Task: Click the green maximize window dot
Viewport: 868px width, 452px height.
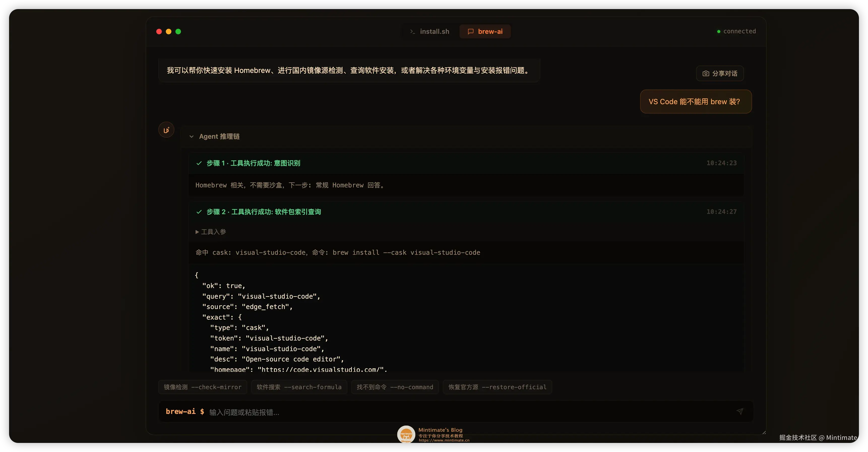Action: pyautogui.click(x=178, y=31)
